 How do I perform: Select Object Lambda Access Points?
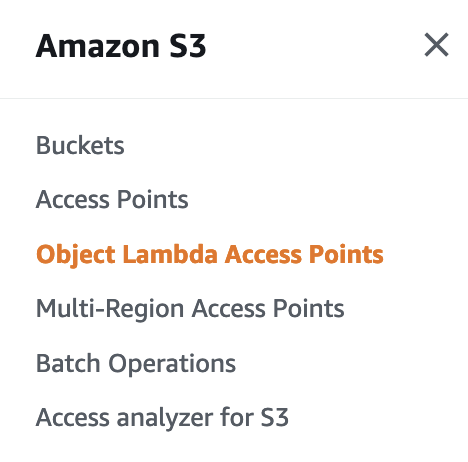click(210, 255)
